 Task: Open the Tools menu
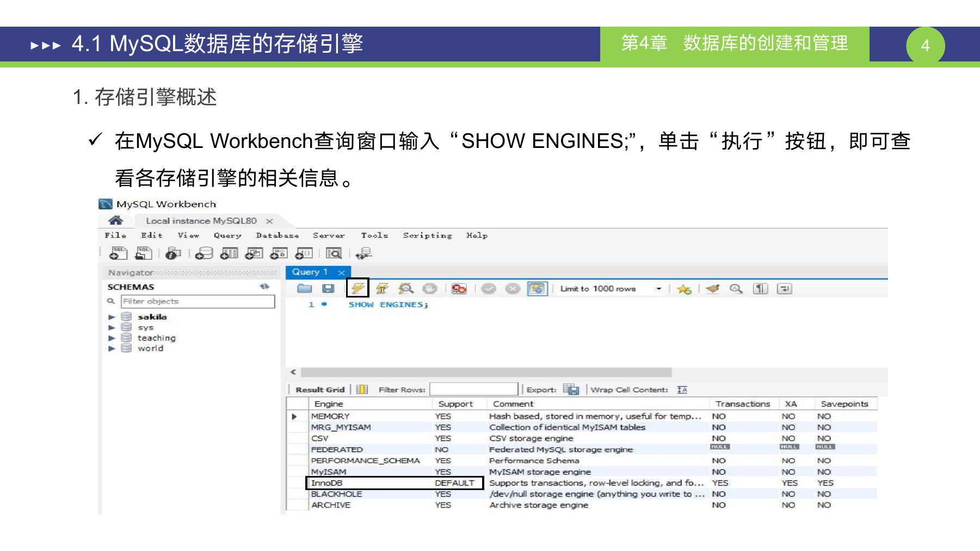point(374,235)
